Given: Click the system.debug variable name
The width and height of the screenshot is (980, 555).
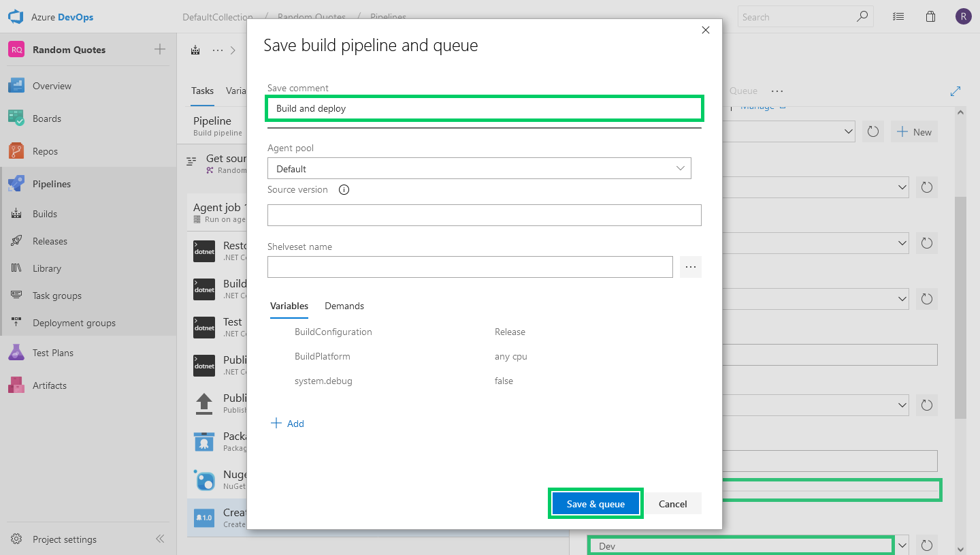Looking at the screenshot, I should (323, 381).
